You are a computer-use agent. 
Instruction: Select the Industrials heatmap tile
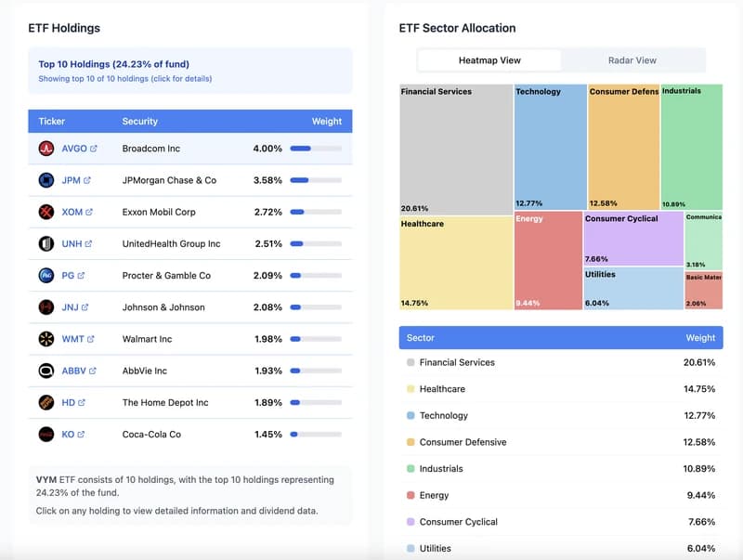tap(692, 147)
